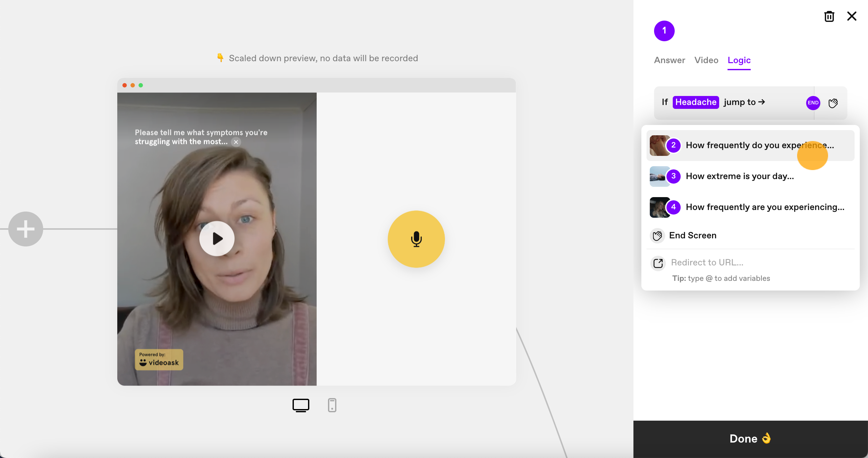Open the Answer tab
This screenshot has width=868, height=458.
[x=669, y=60]
